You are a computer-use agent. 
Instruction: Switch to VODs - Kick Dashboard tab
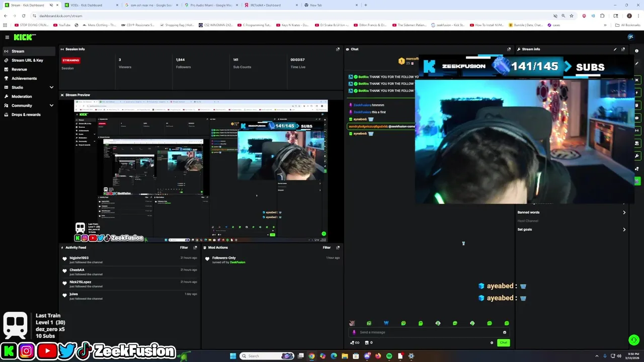click(91, 5)
